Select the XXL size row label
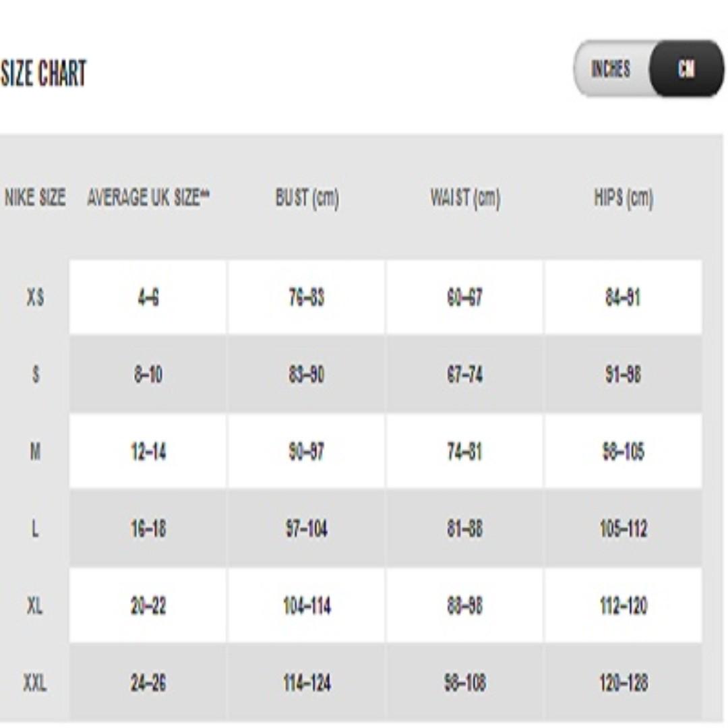728x728 pixels. [x=35, y=684]
